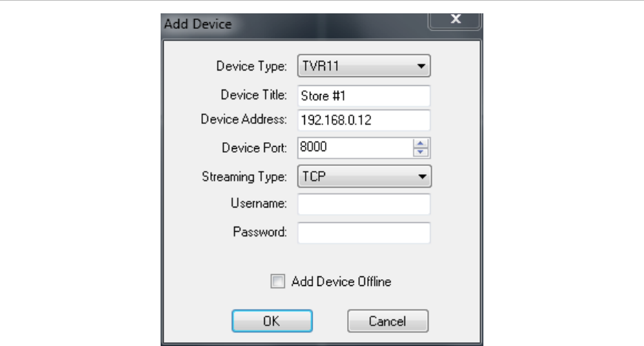Click the Device Title text field
Screen dimensions: 644x346
point(363,96)
